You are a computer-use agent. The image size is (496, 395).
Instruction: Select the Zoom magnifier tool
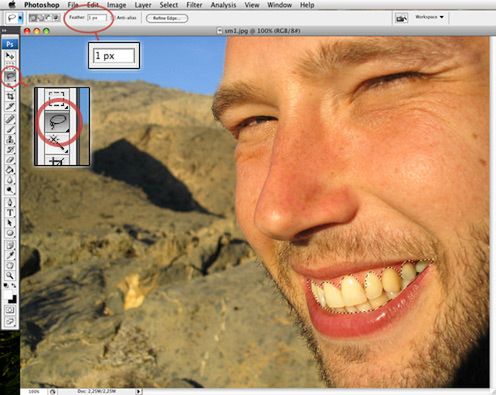10,276
